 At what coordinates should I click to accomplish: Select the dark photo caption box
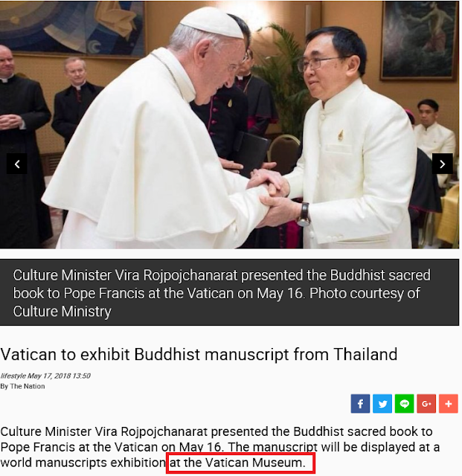coord(230,292)
